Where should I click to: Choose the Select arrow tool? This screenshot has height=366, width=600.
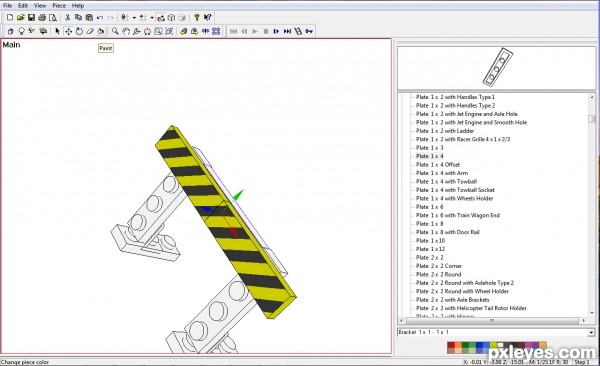pyautogui.click(x=57, y=31)
